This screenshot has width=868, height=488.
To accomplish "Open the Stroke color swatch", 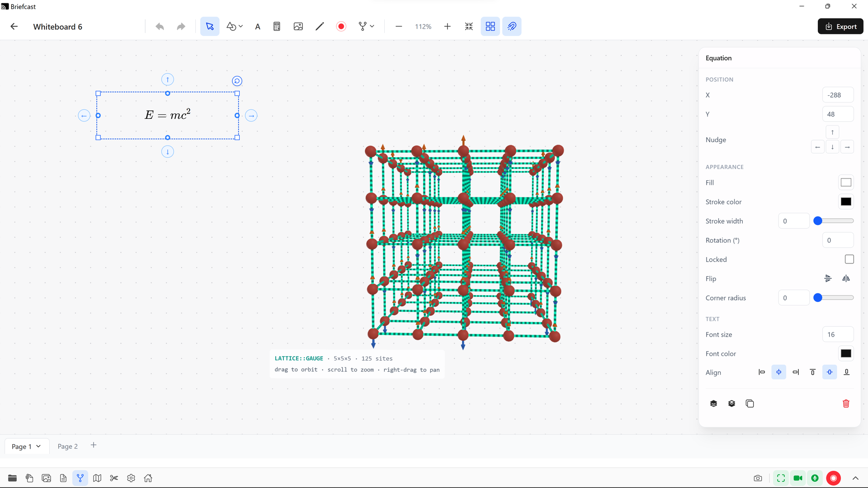I will [x=846, y=202].
